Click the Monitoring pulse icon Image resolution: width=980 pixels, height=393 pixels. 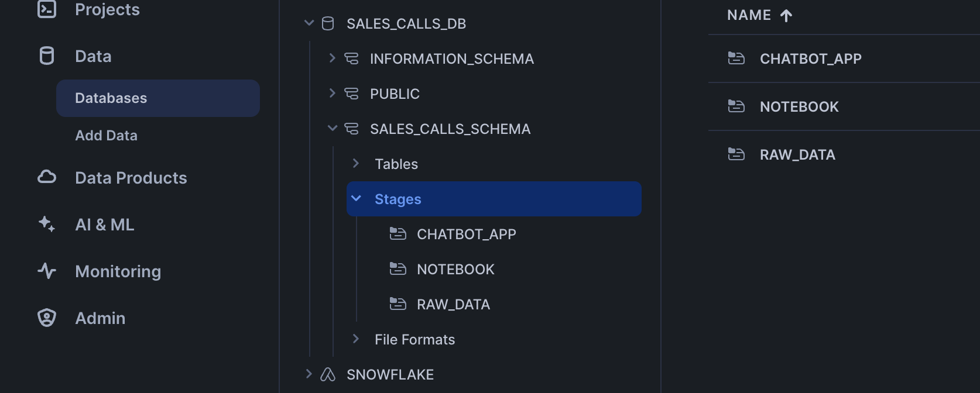tap(47, 271)
